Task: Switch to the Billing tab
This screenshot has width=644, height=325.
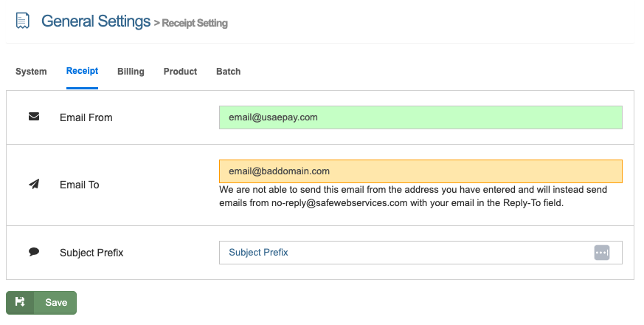Action: [x=131, y=72]
